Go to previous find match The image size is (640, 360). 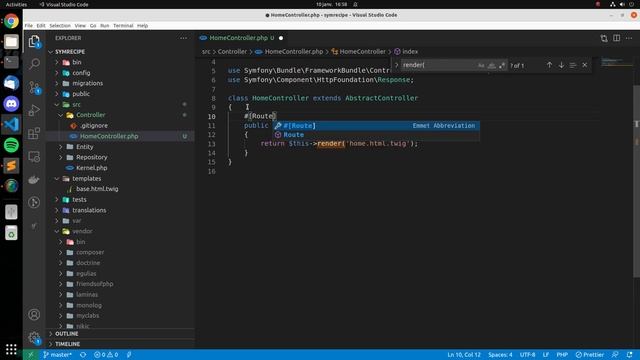[x=549, y=65]
